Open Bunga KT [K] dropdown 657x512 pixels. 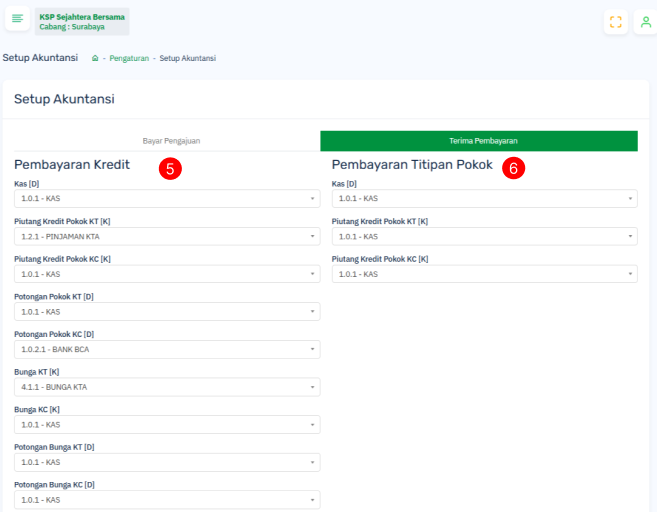[x=167, y=387]
